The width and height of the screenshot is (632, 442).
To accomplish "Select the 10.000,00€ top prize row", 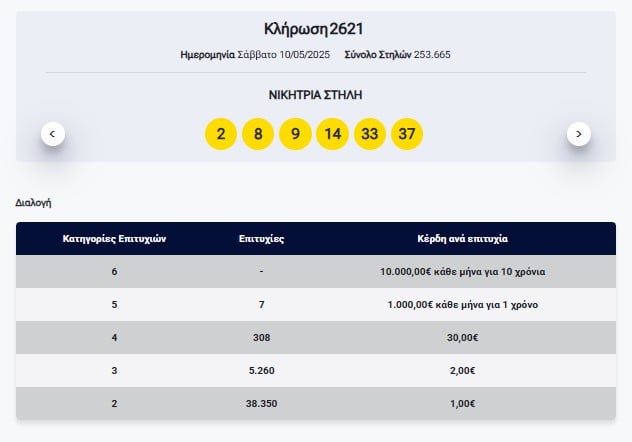I will click(x=316, y=272).
